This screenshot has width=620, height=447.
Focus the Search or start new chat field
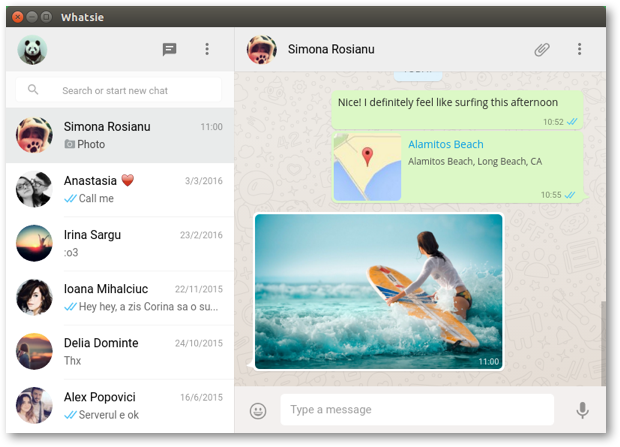coord(119,90)
